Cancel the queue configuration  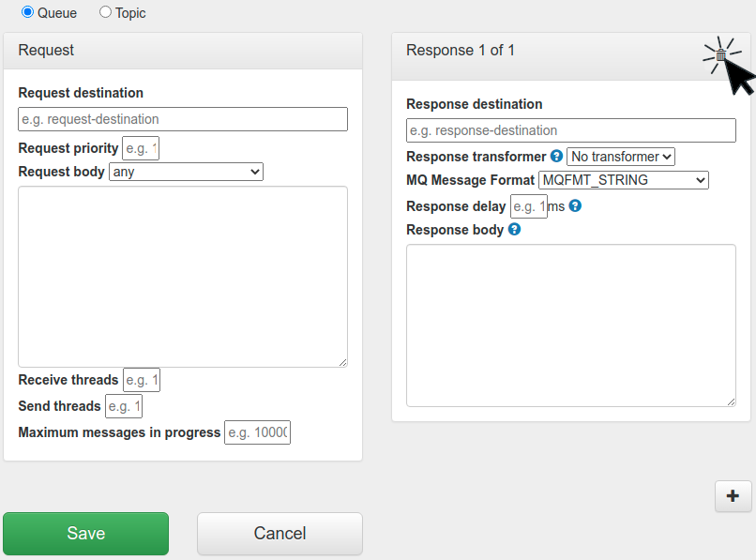click(x=279, y=533)
